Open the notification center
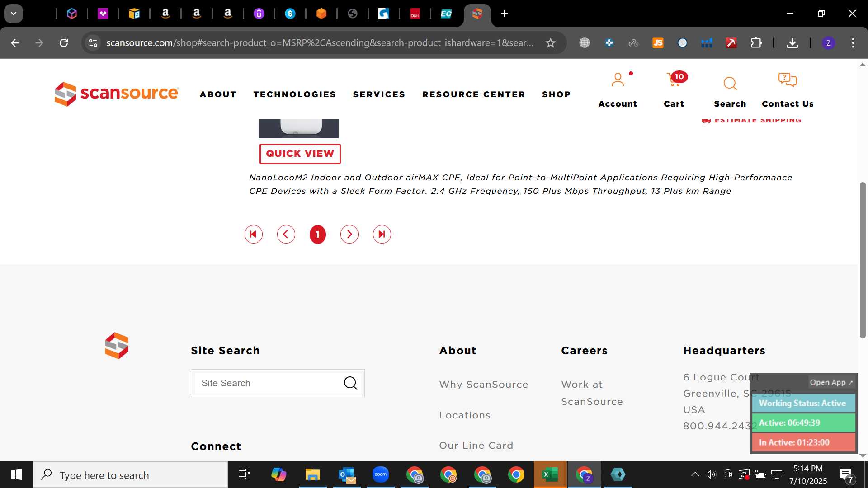The image size is (868, 488). (846, 475)
